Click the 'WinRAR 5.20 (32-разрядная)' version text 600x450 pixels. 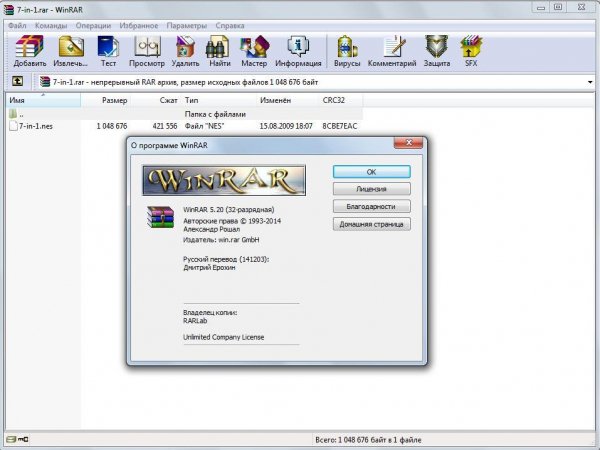pos(228,210)
